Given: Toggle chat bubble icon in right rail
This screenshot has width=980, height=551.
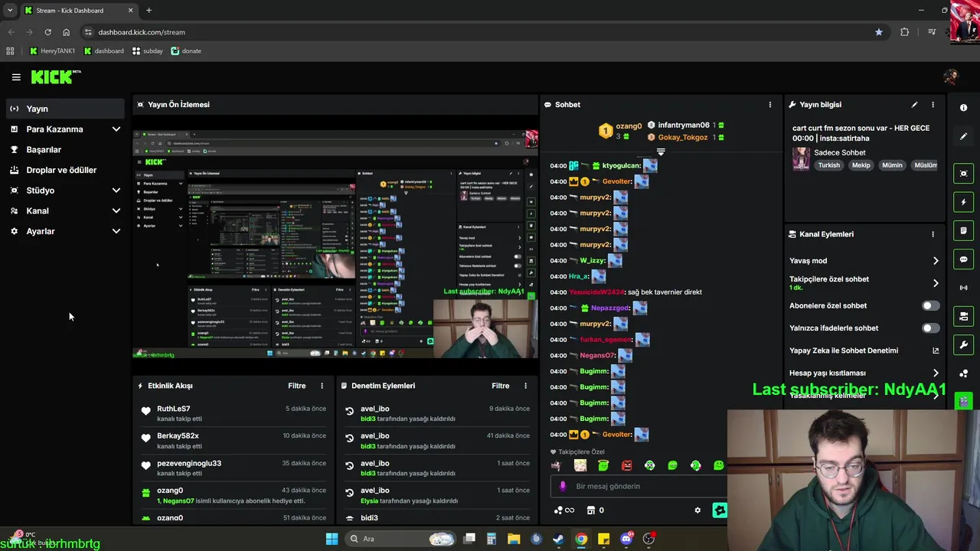Looking at the screenshot, I should click(x=963, y=259).
